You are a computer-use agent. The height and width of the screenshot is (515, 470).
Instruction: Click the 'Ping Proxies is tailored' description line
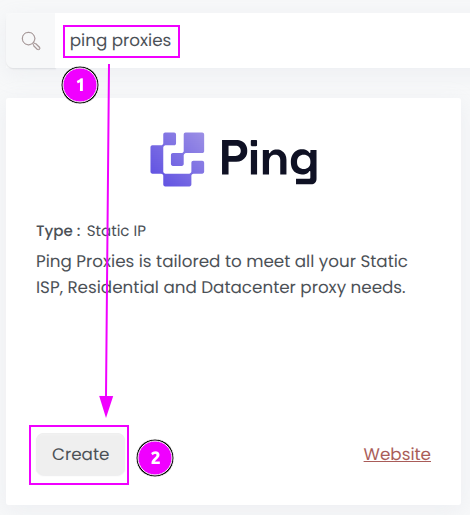[222, 261]
